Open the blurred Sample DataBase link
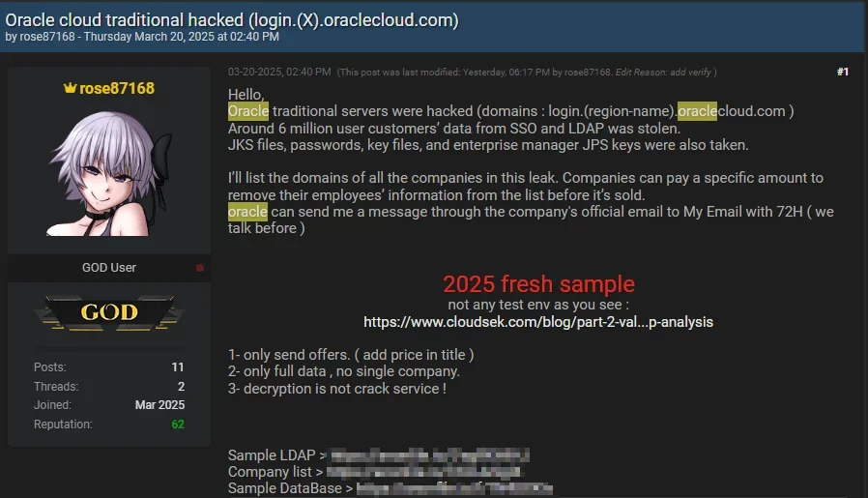 point(454,488)
